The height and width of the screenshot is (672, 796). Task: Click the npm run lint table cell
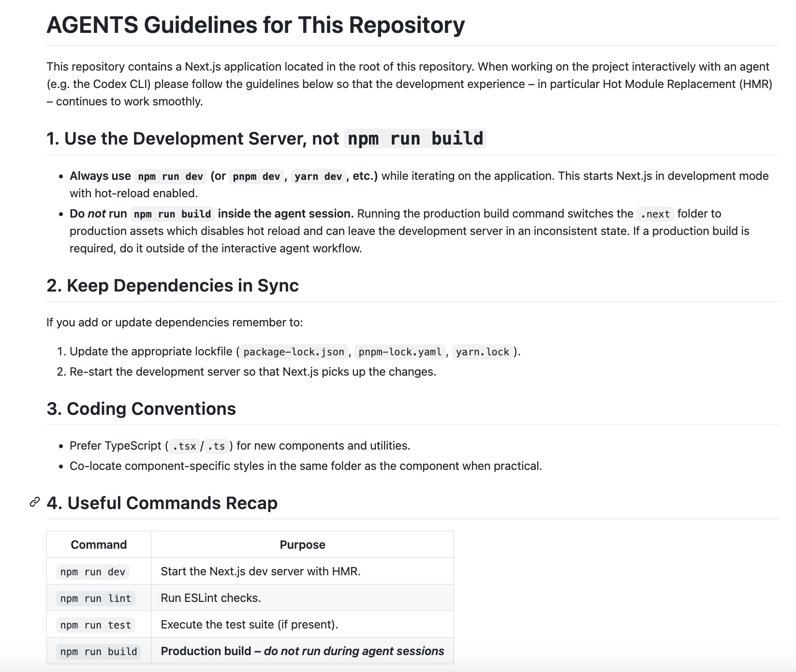(x=99, y=598)
